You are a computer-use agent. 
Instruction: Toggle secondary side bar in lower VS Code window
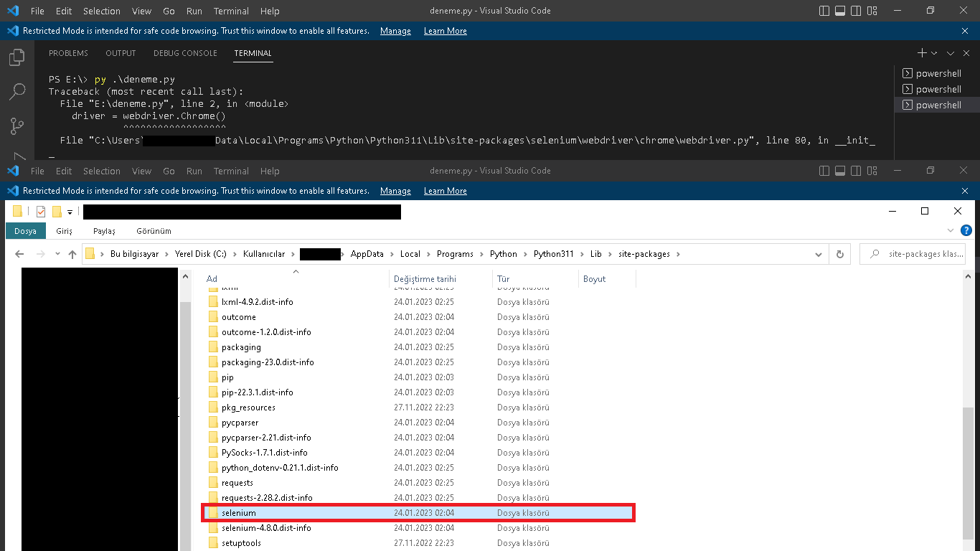tap(857, 171)
